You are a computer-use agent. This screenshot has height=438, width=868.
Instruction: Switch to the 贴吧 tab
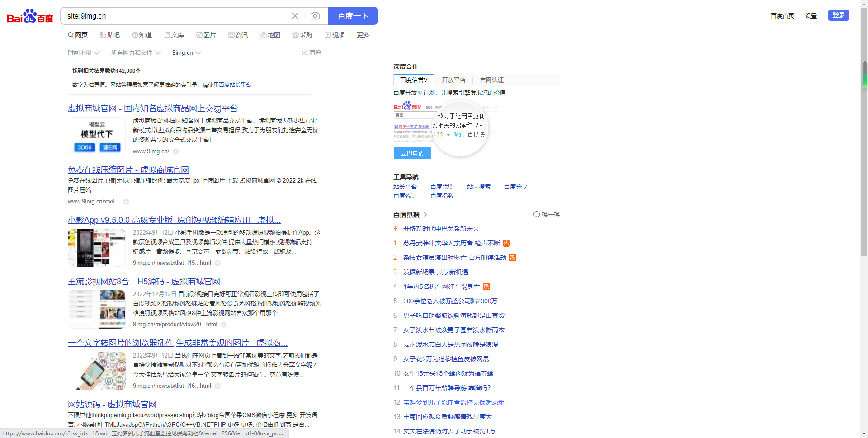(110, 35)
